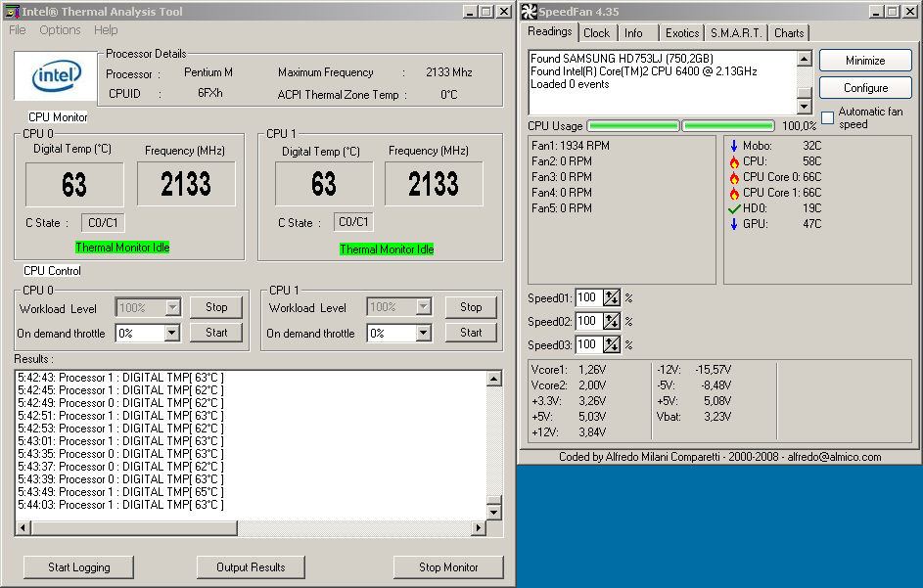The height and width of the screenshot is (588, 923).
Task: Click CPU 0 Digital Temp 63 display
Action: (74, 184)
